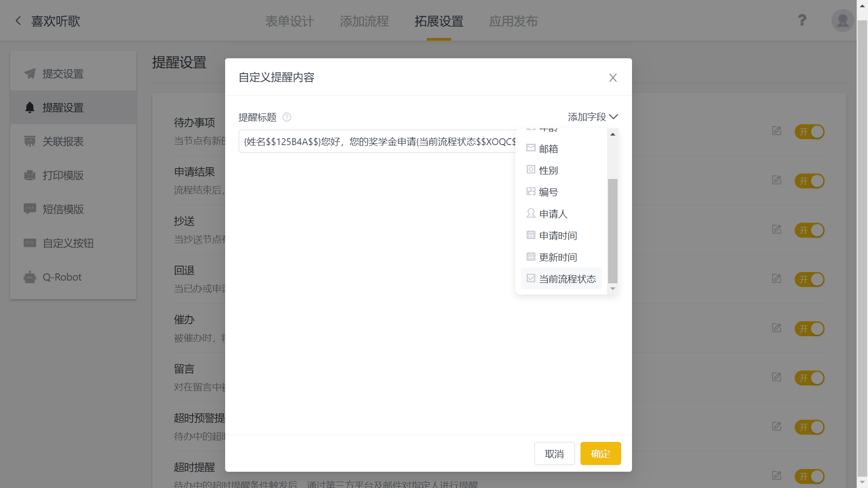The height and width of the screenshot is (488, 868).
Task: Choose 申请人 from the field list
Action: pyautogui.click(x=561, y=214)
